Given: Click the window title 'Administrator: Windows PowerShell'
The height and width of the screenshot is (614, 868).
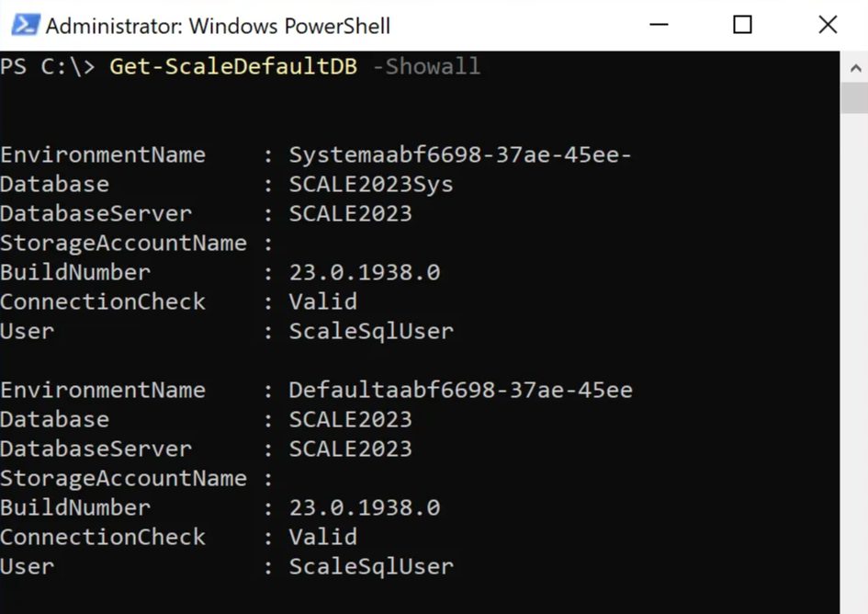Looking at the screenshot, I should [x=217, y=26].
